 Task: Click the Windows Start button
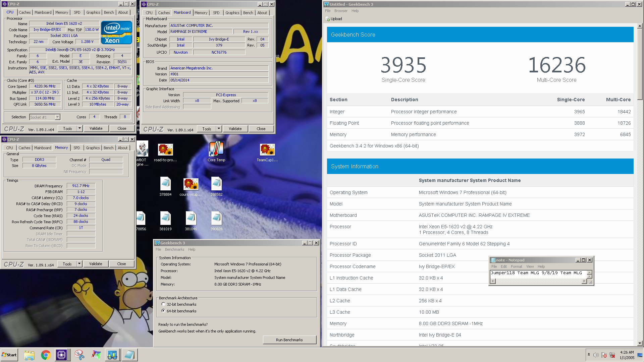pos(9,355)
